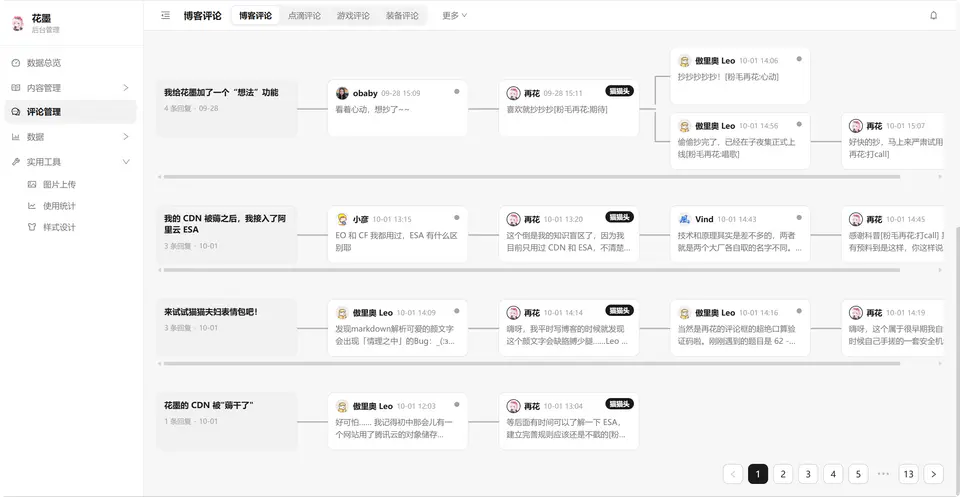The height and width of the screenshot is (497, 960).
Task: Open the 更多 dropdown
Action: [454, 16]
